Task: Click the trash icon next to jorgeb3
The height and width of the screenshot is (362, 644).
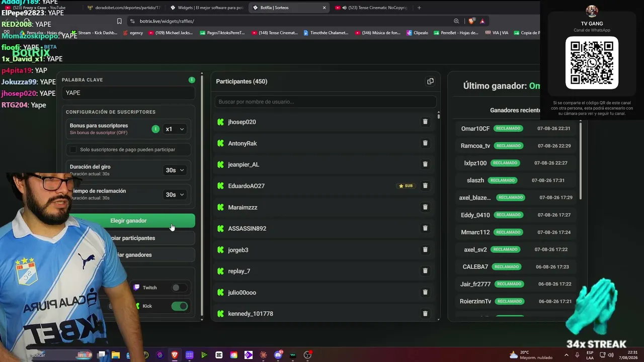Action: pos(425,250)
